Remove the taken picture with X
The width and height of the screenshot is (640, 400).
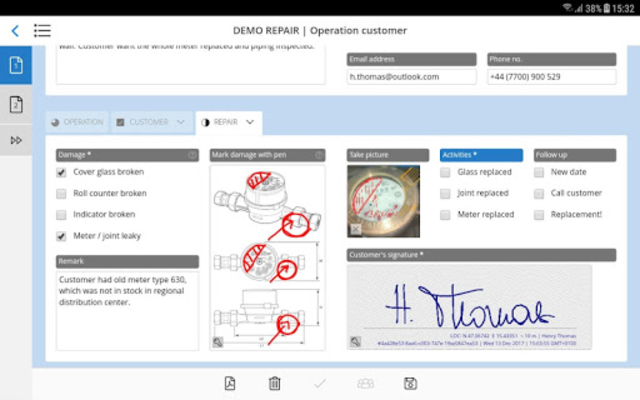click(x=356, y=229)
